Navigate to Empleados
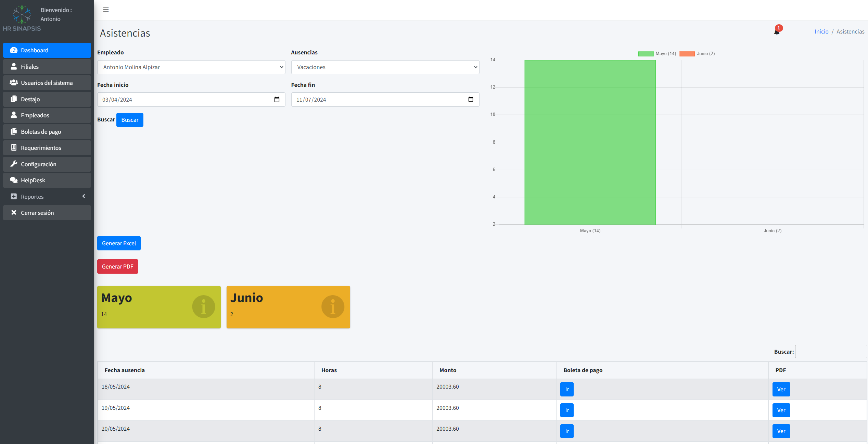 pos(47,115)
